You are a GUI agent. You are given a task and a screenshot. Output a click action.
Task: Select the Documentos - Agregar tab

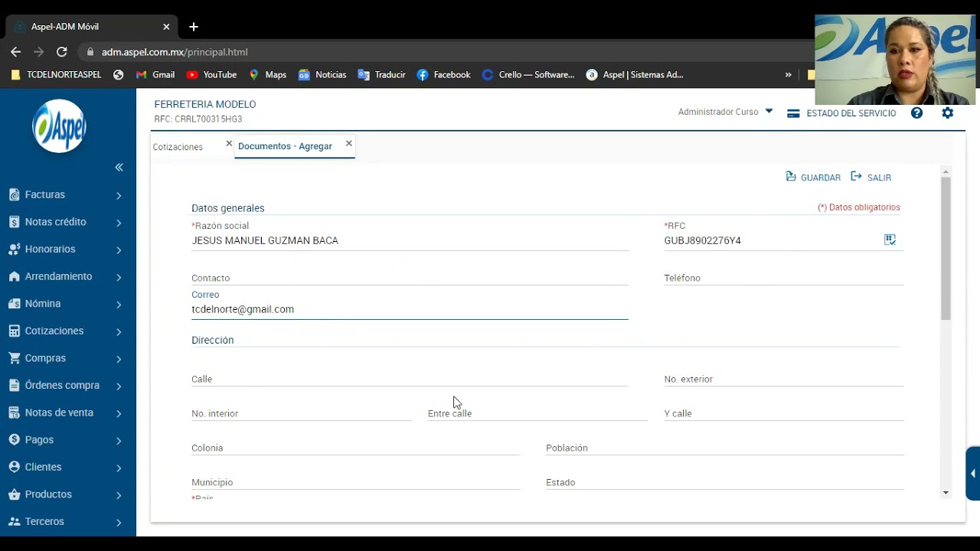(285, 146)
